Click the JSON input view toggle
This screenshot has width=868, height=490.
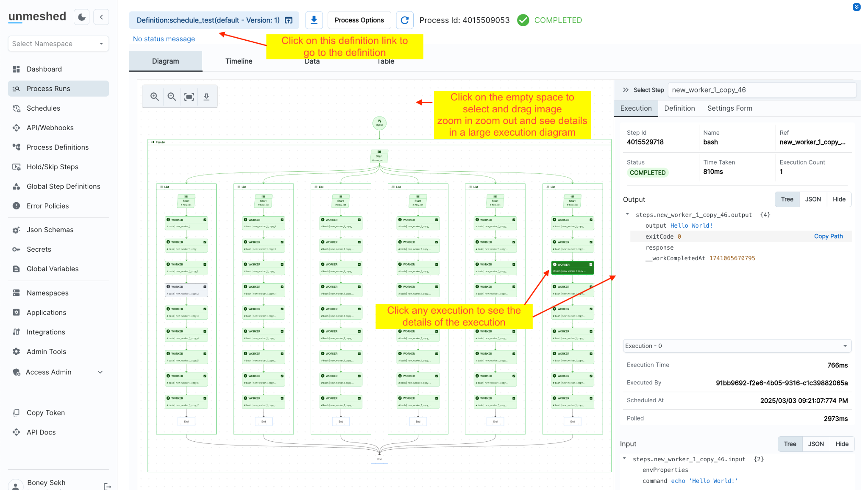click(x=815, y=443)
